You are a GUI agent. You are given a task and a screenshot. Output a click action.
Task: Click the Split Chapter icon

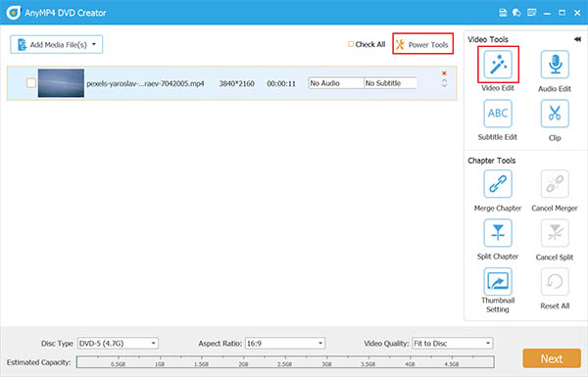tap(498, 233)
